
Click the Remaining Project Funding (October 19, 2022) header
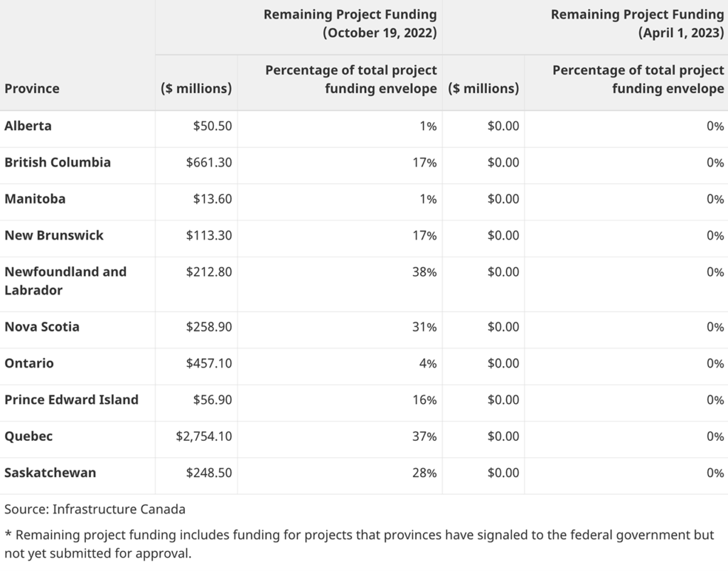pos(350,23)
